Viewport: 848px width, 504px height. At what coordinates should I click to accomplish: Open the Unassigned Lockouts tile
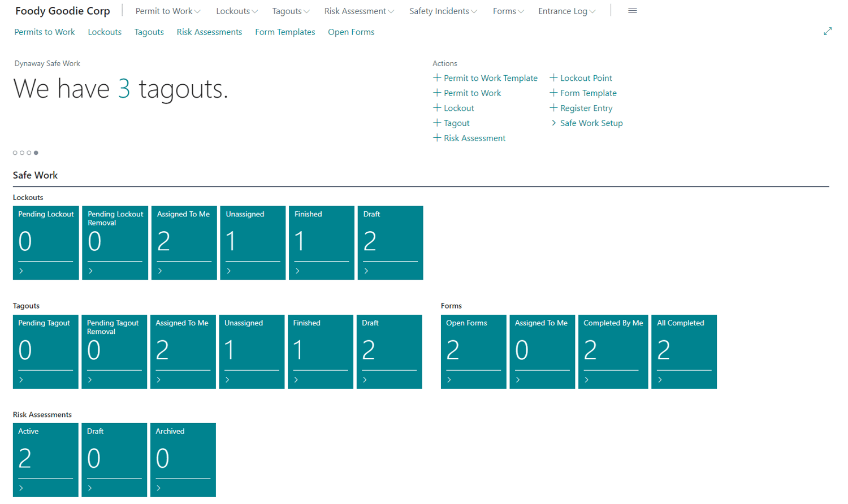[251, 243]
